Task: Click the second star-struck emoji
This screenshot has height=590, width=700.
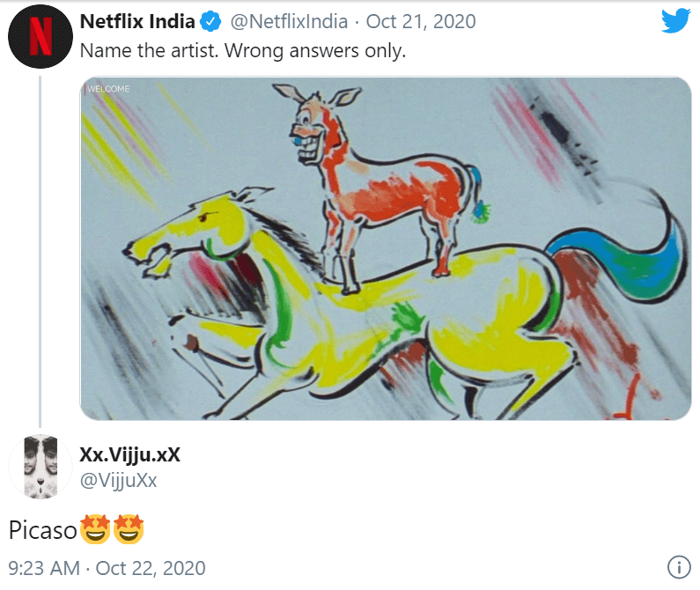Action: coord(129,529)
